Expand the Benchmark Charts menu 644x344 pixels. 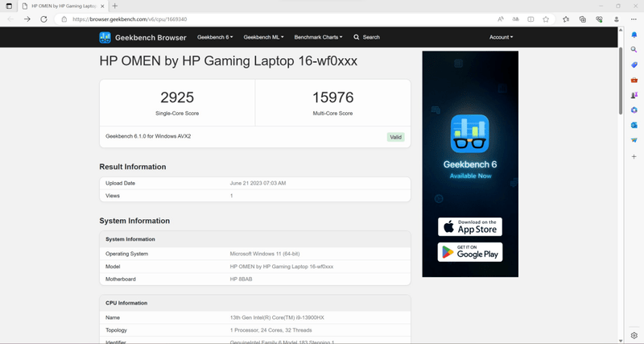pos(318,37)
